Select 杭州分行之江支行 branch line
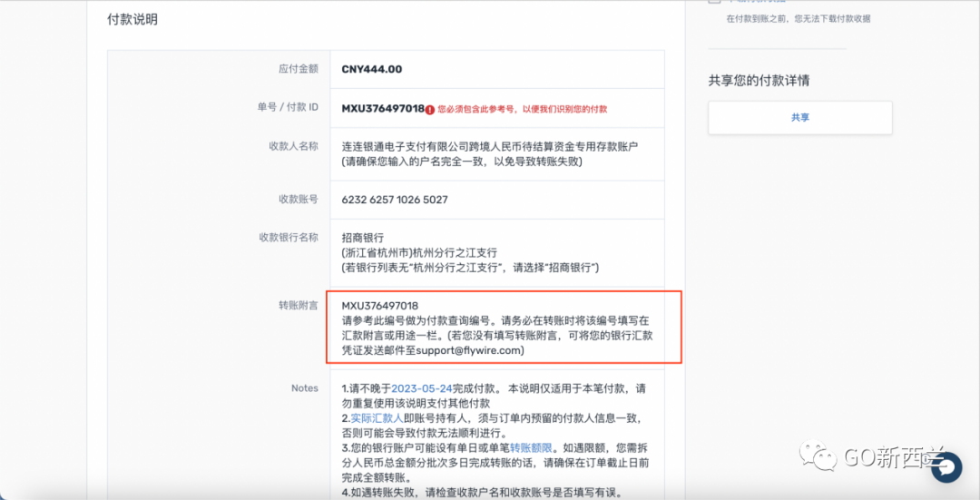 [x=419, y=253]
